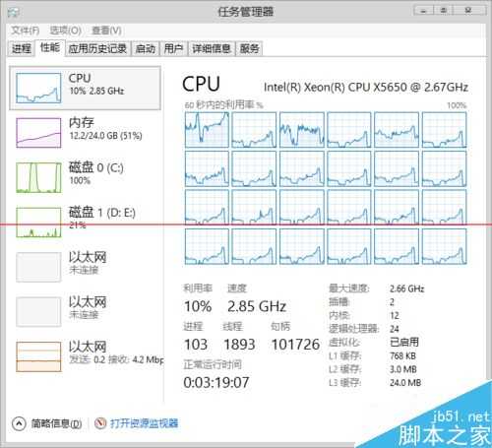The width and height of the screenshot is (492, 448).
Task: Open the 服务 tab
Action: (249, 49)
